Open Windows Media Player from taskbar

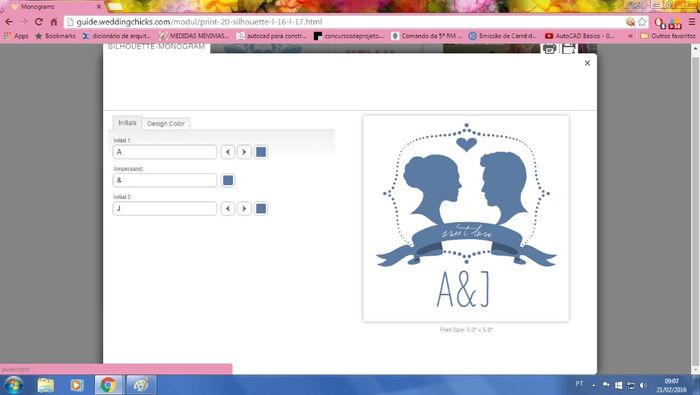[x=77, y=385]
